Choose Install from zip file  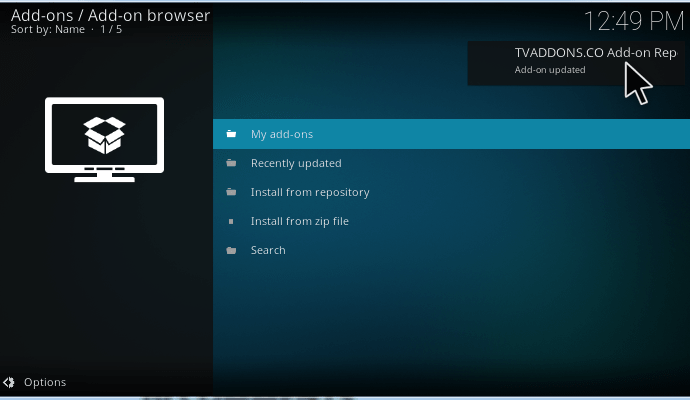[451, 221]
